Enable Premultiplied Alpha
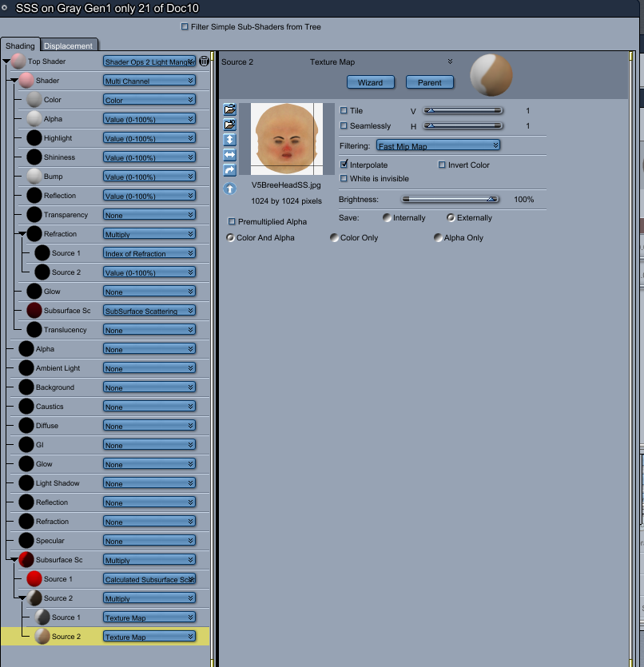 coord(232,221)
